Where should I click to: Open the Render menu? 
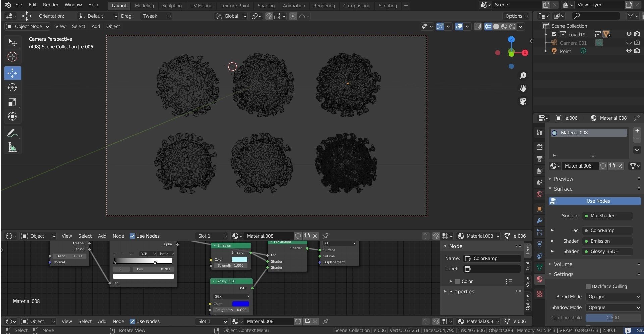coord(51,5)
